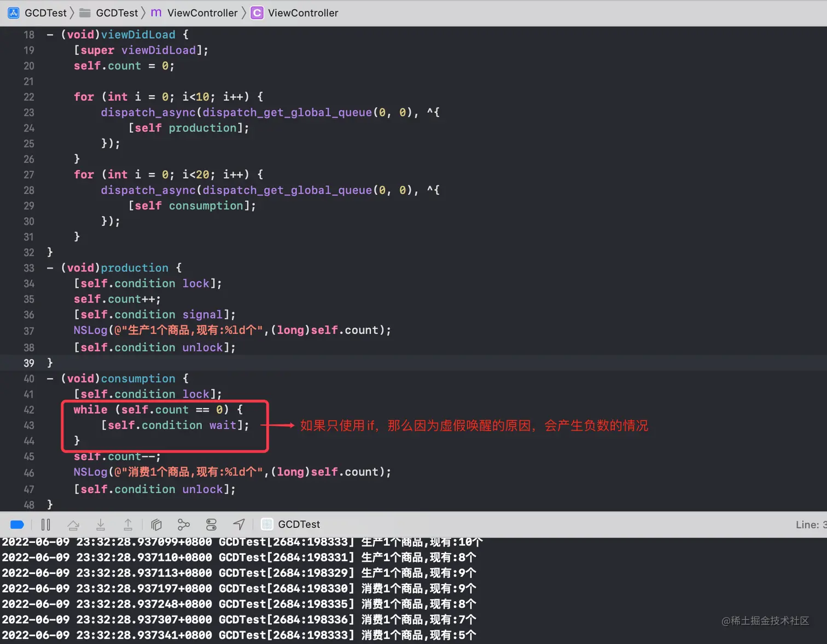Click 'self.count = 0' on line 20
The image size is (827, 644).
tap(121, 66)
